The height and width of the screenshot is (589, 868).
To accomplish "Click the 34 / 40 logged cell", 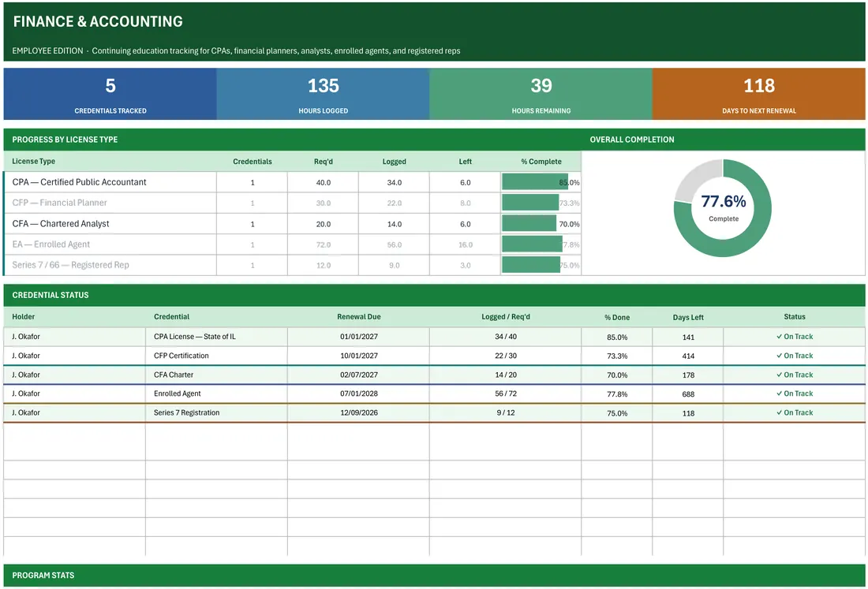I will [505, 336].
